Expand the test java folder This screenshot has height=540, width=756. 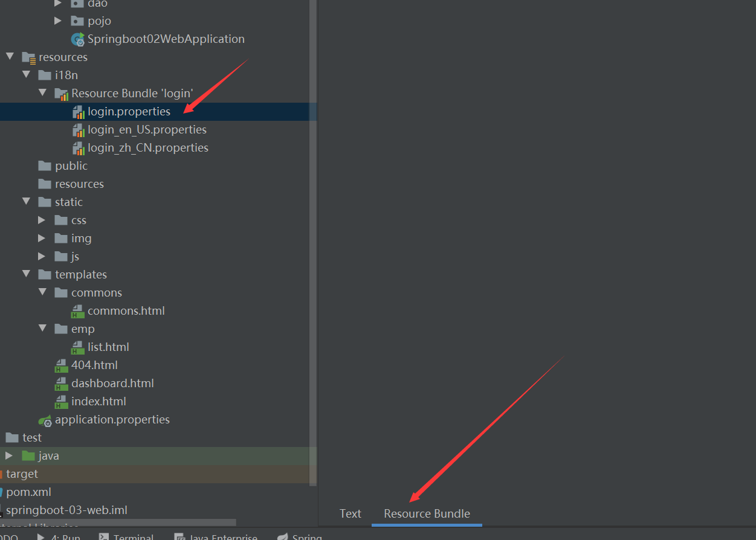(x=9, y=455)
